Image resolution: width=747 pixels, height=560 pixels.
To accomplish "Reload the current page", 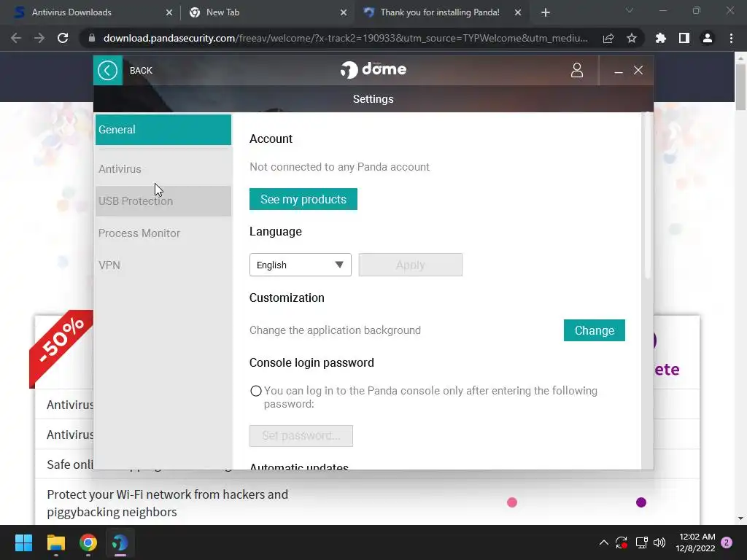I will click(x=63, y=38).
